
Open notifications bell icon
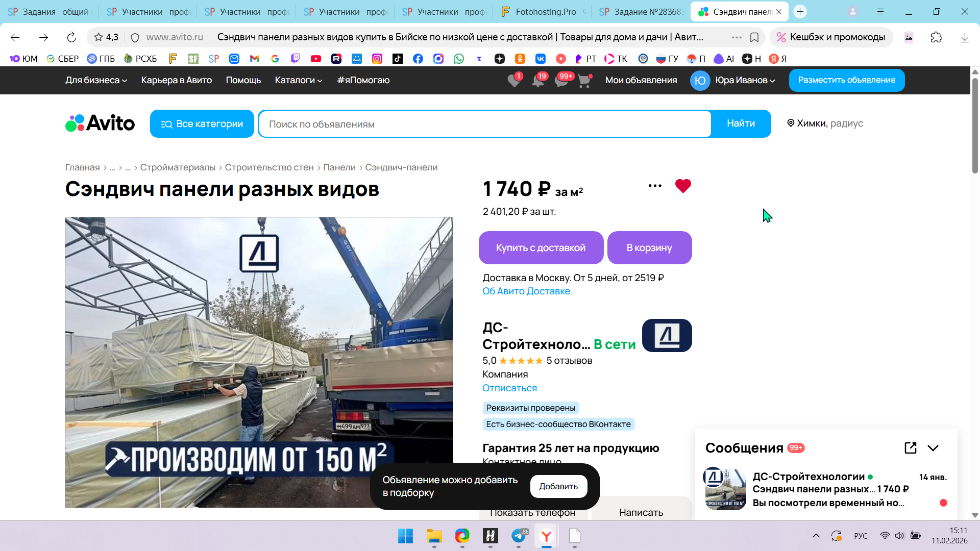tap(537, 81)
